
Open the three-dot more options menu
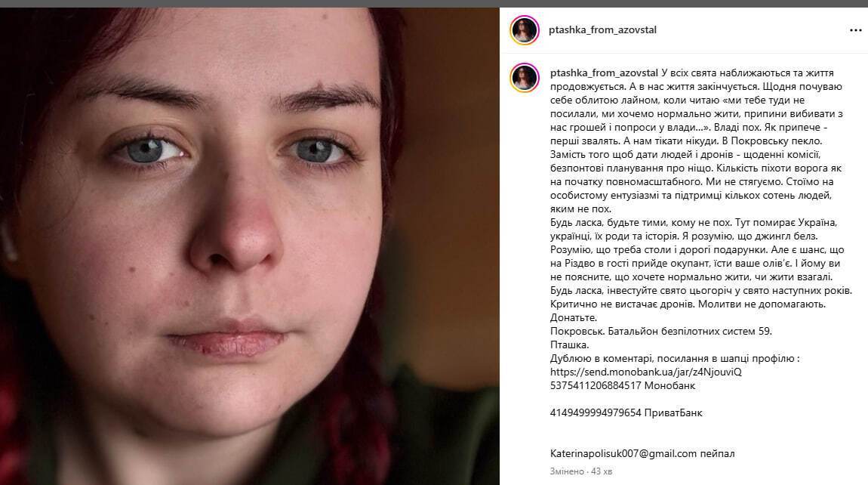coord(855,30)
